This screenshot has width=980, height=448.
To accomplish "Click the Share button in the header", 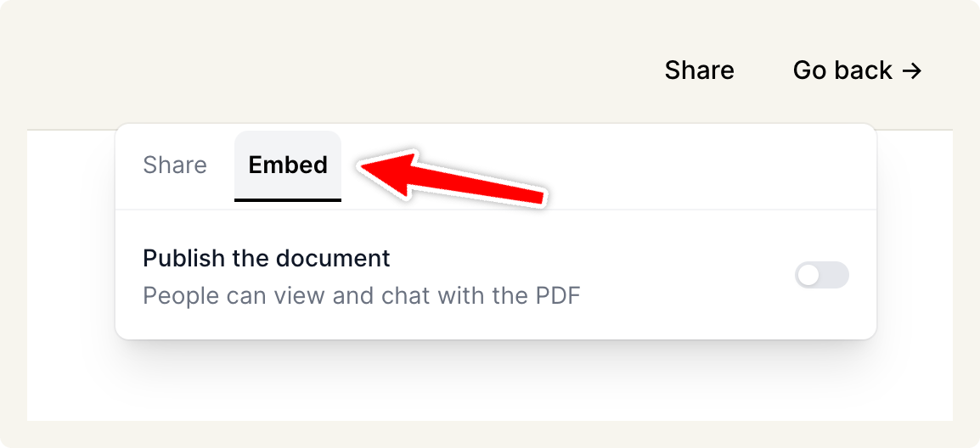I will coord(699,70).
